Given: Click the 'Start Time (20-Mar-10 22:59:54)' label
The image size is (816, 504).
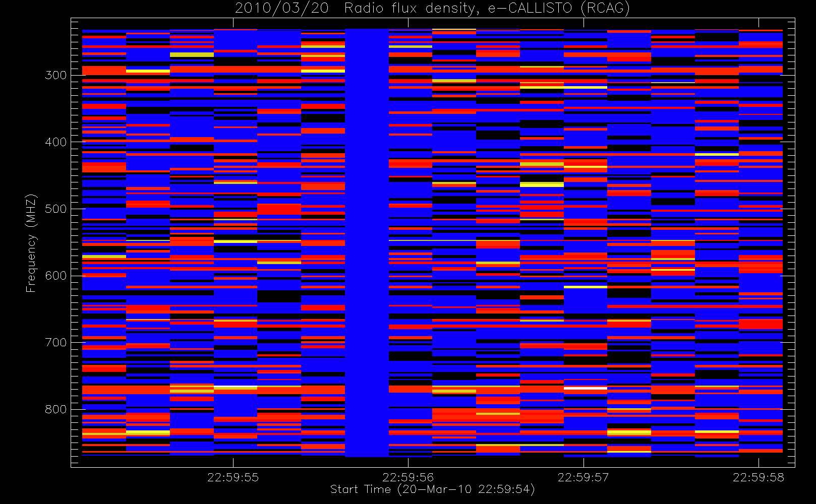Looking at the screenshot, I should [432, 489].
